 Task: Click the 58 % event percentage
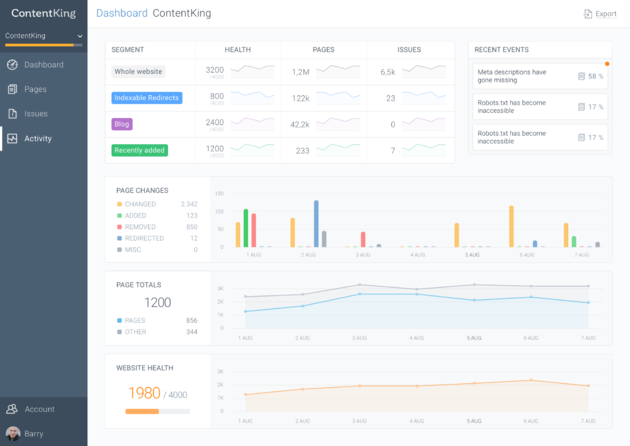[x=595, y=76]
